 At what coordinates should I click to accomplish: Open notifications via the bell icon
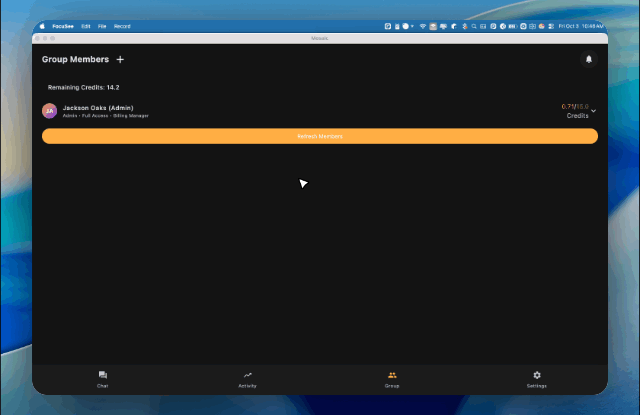(589, 60)
